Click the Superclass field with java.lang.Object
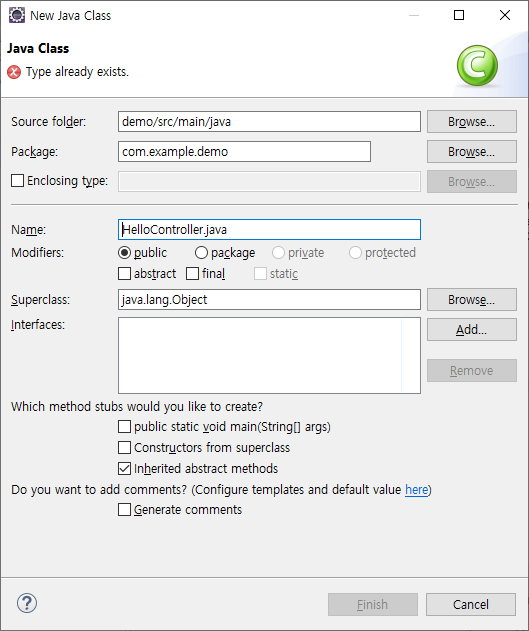Image resolution: width=529 pixels, height=631 pixels. click(x=270, y=299)
